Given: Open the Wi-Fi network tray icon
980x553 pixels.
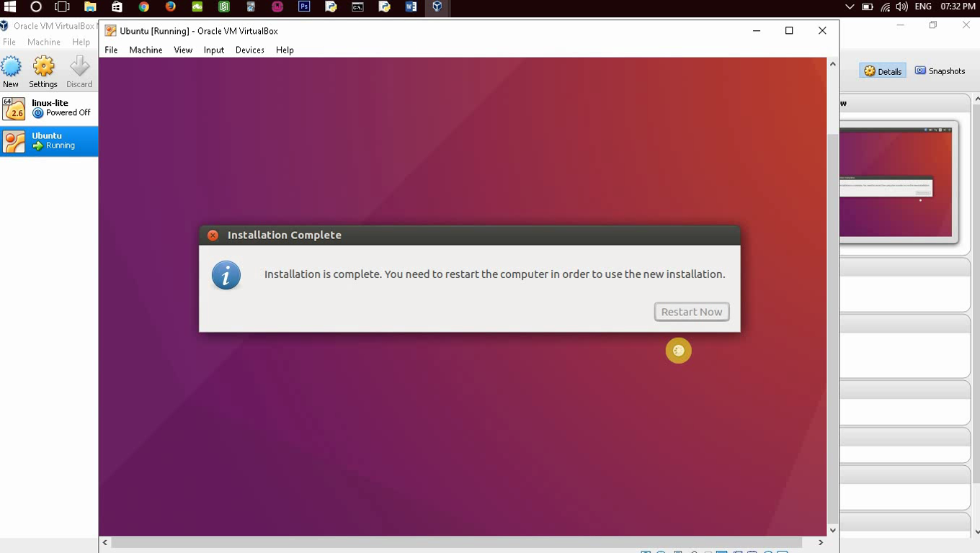Looking at the screenshot, I should click(x=885, y=7).
